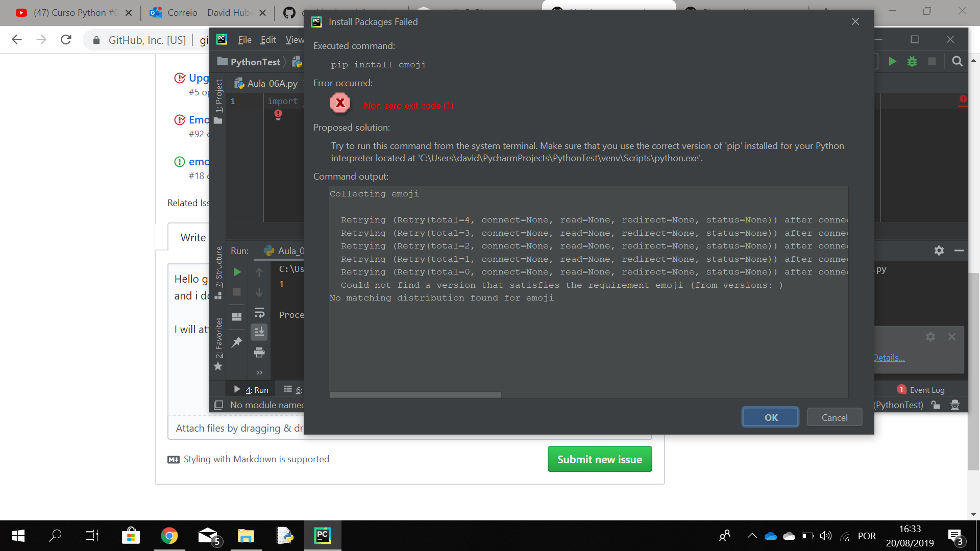Screen dimensions: 980x551
Task: Expand hidden console actions with the chevron
Action: pos(259,372)
